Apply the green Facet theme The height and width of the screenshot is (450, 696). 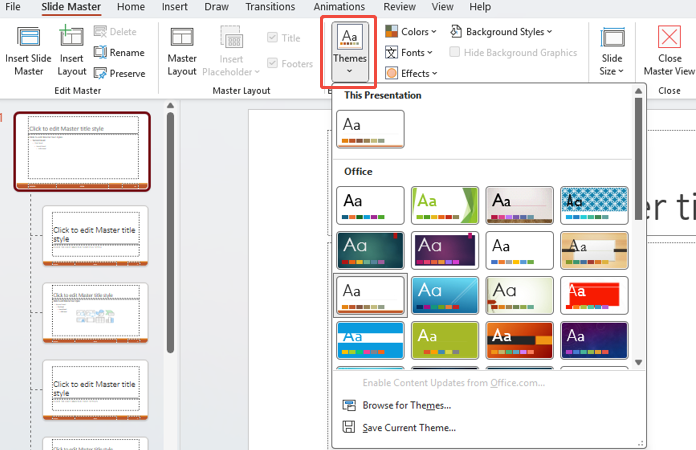point(445,205)
